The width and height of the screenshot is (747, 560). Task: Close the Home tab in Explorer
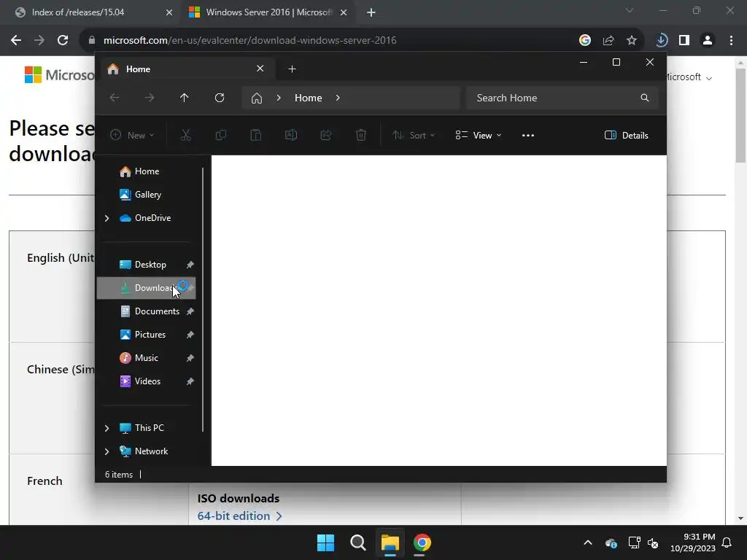pyautogui.click(x=260, y=69)
